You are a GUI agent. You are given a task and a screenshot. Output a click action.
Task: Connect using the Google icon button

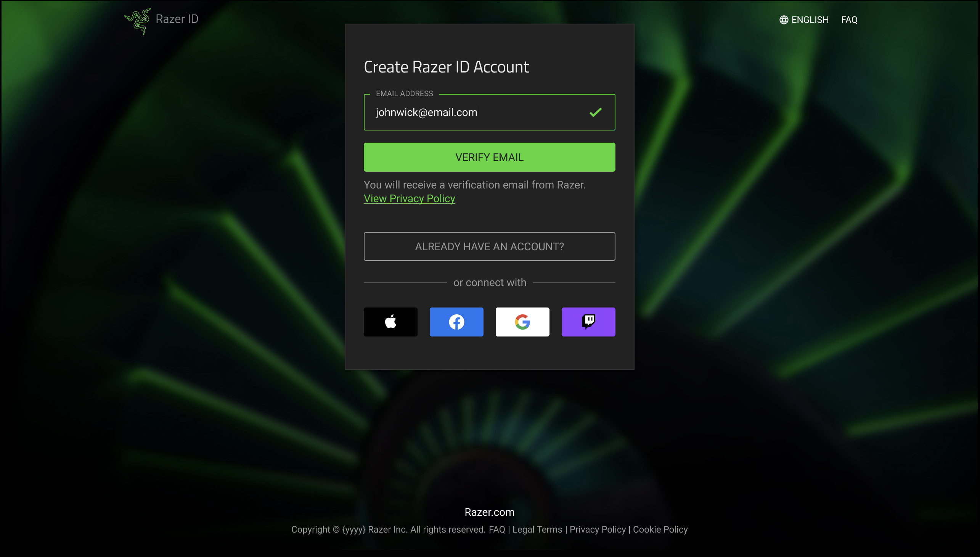(522, 322)
